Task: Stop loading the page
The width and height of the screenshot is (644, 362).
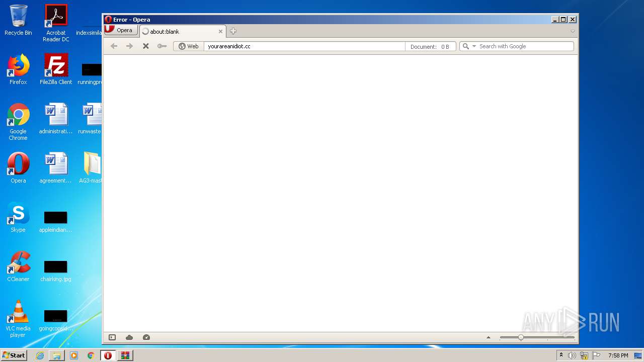Action: [145, 46]
